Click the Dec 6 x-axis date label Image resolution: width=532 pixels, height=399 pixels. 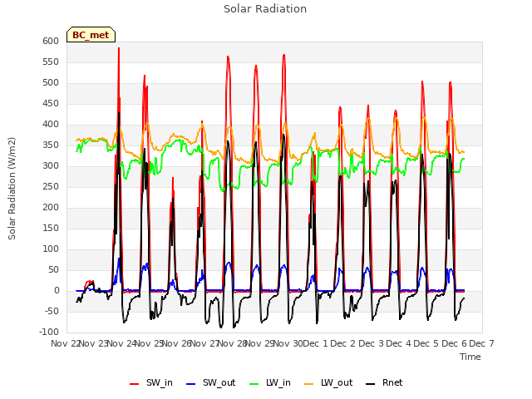(x=454, y=343)
